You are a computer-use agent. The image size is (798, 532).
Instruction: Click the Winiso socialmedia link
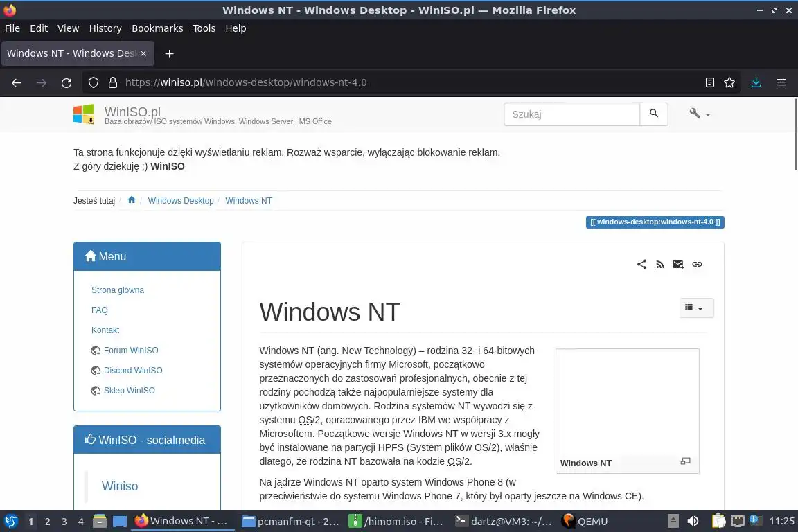pos(120,486)
